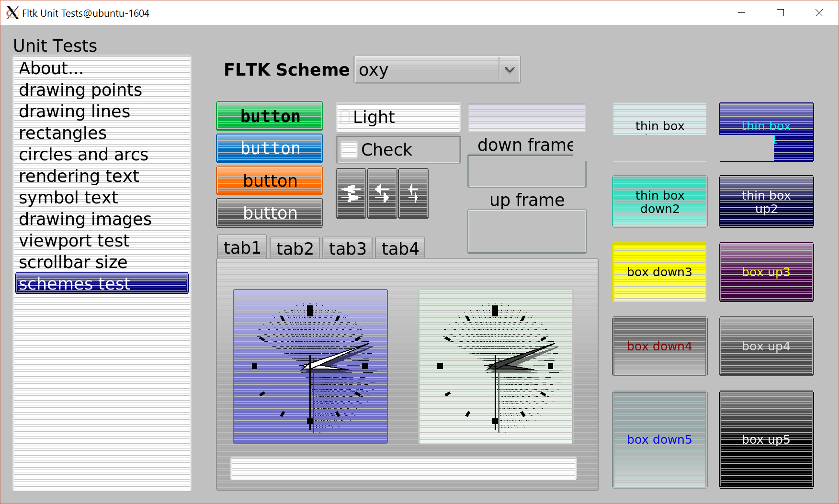This screenshot has width=839, height=504.
Task: Click the empty input field below clocks
Action: pos(404,469)
